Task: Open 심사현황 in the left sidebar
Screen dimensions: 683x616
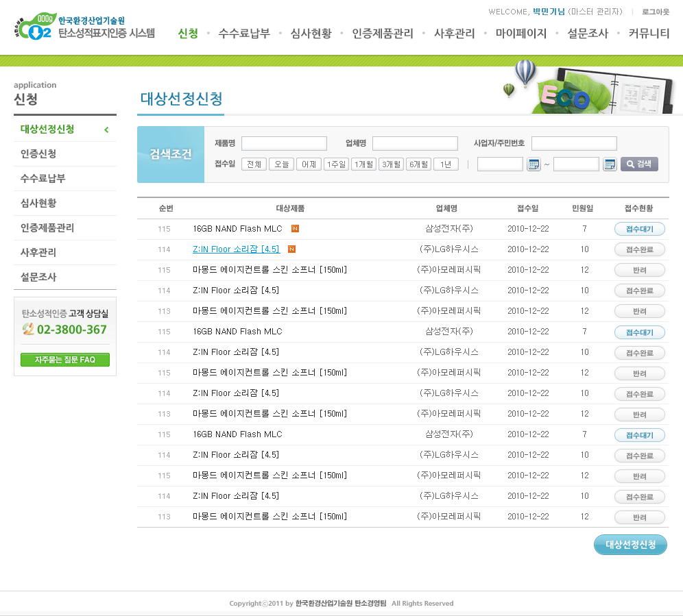Action: [38, 203]
